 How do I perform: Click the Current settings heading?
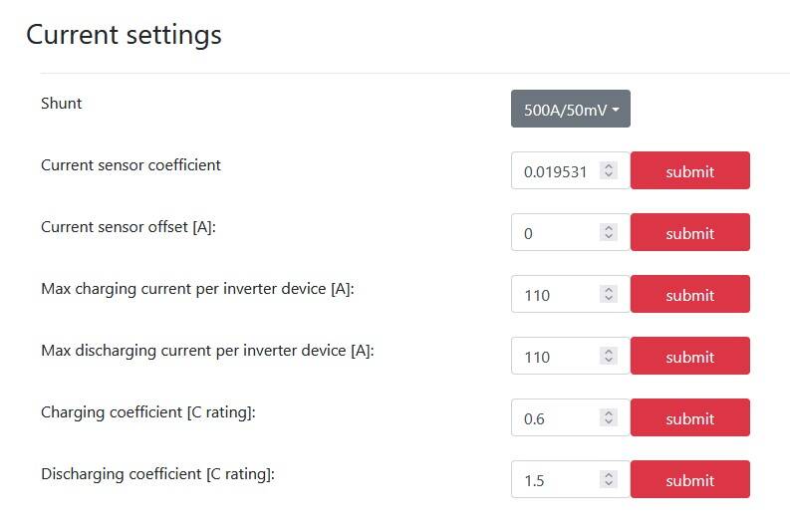124,35
